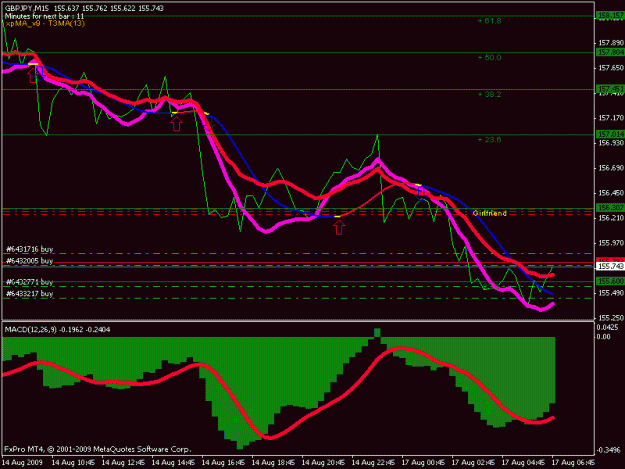
Task: Select the yellow 'Girlfriend' line label
Action: 489,213
